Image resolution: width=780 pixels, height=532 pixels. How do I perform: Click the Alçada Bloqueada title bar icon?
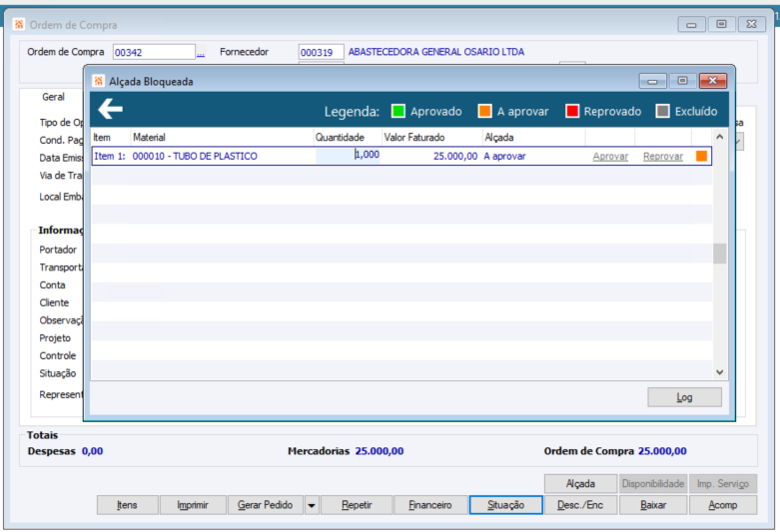click(99, 81)
